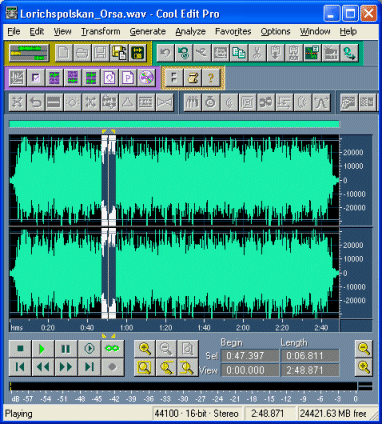Start playback with the green Play button
The height and width of the screenshot is (424, 382).
coord(43,349)
